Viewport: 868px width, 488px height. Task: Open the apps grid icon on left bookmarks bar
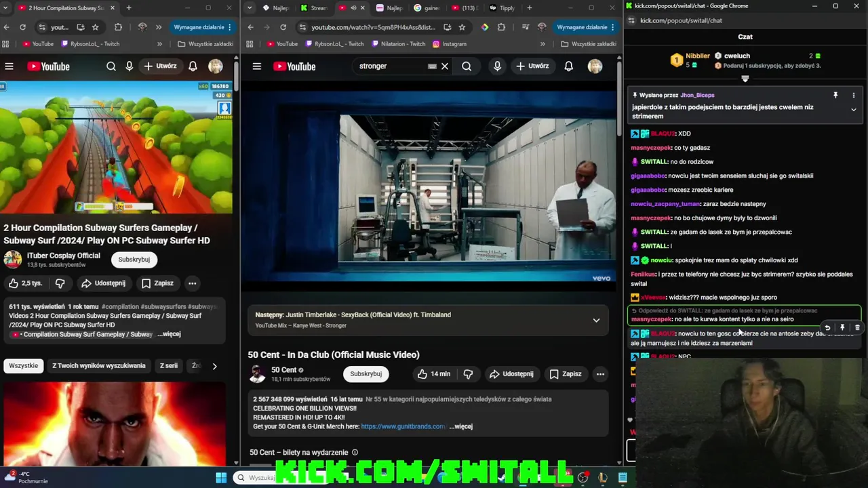tap(5, 44)
